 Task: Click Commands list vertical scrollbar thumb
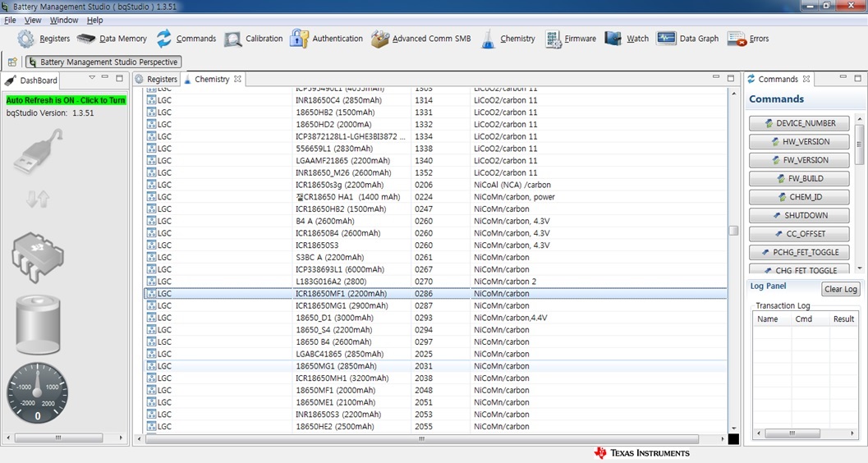pyautogui.click(x=859, y=144)
